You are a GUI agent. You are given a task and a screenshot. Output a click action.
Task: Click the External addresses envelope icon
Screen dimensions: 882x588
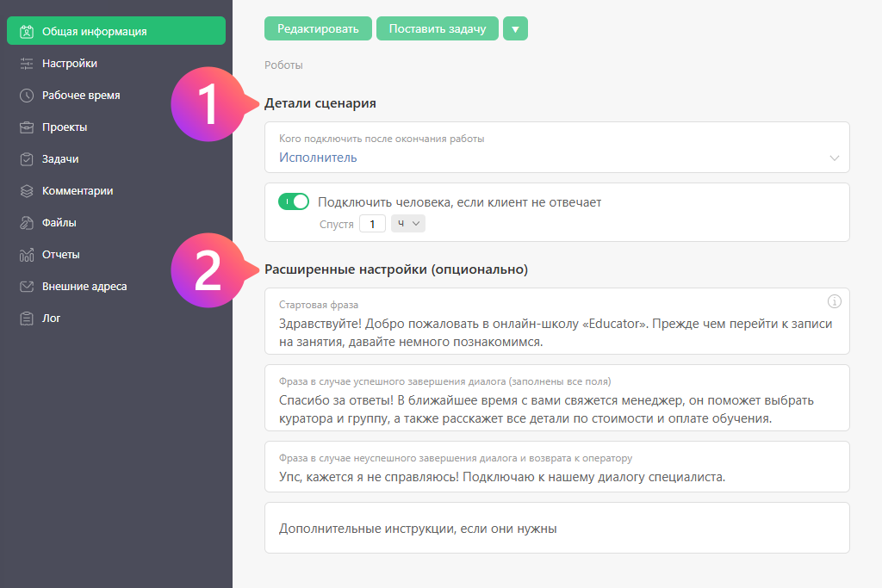click(x=27, y=287)
